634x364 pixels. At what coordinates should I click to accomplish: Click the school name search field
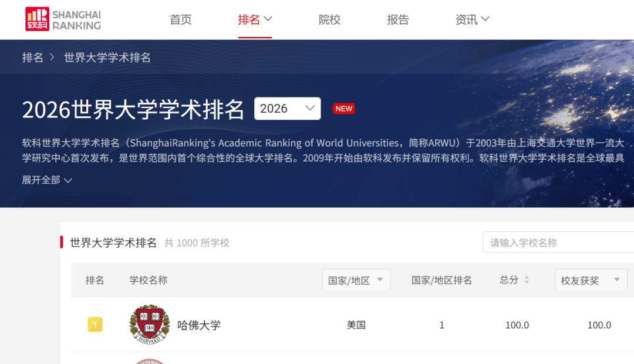tap(558, 242)
